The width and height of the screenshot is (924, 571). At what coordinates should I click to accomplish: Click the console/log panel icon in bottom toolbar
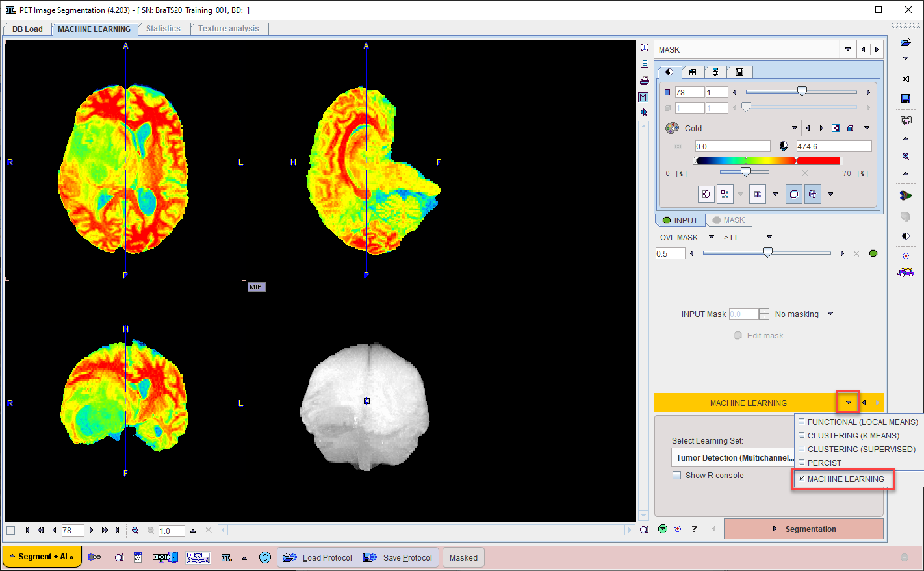pos(198,557)
